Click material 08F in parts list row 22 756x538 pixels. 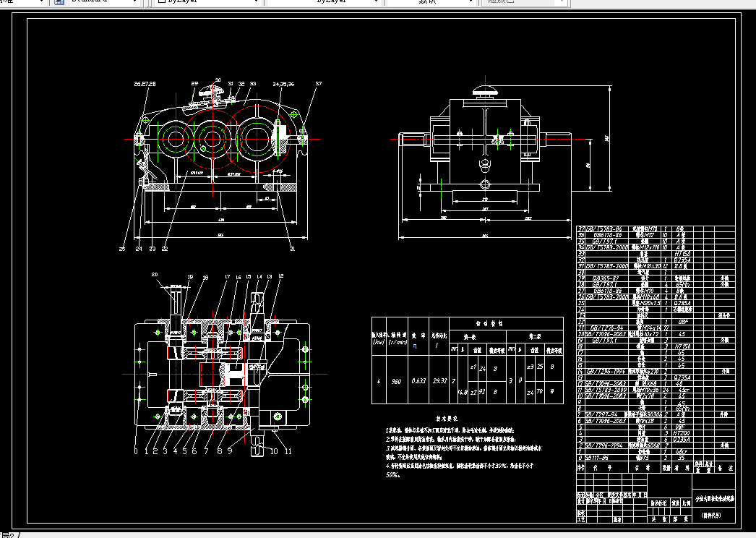pyautogui.click(x=682, y=322)
